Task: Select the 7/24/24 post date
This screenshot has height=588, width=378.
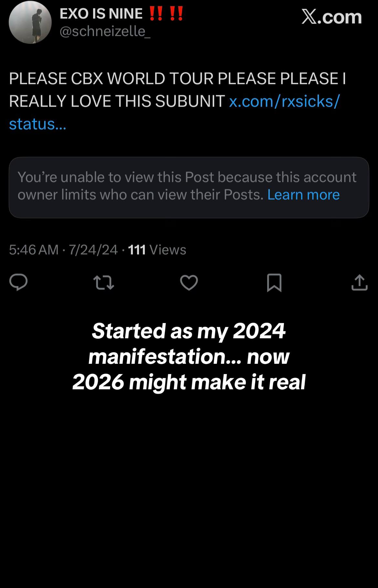Action: coord(93,250)
